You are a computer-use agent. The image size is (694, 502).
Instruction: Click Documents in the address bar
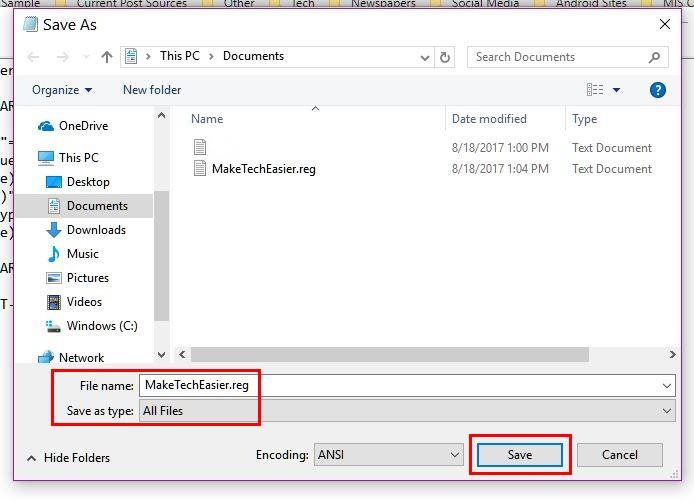253,56
